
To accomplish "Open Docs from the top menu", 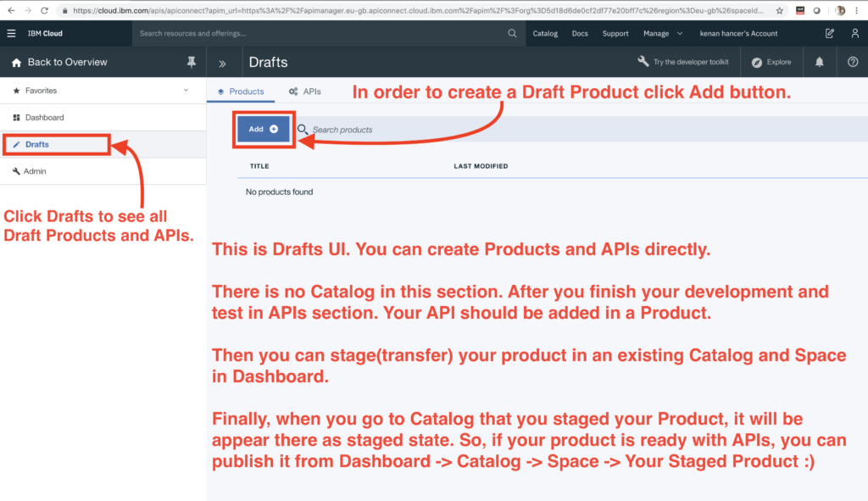I will click(580, 33).
